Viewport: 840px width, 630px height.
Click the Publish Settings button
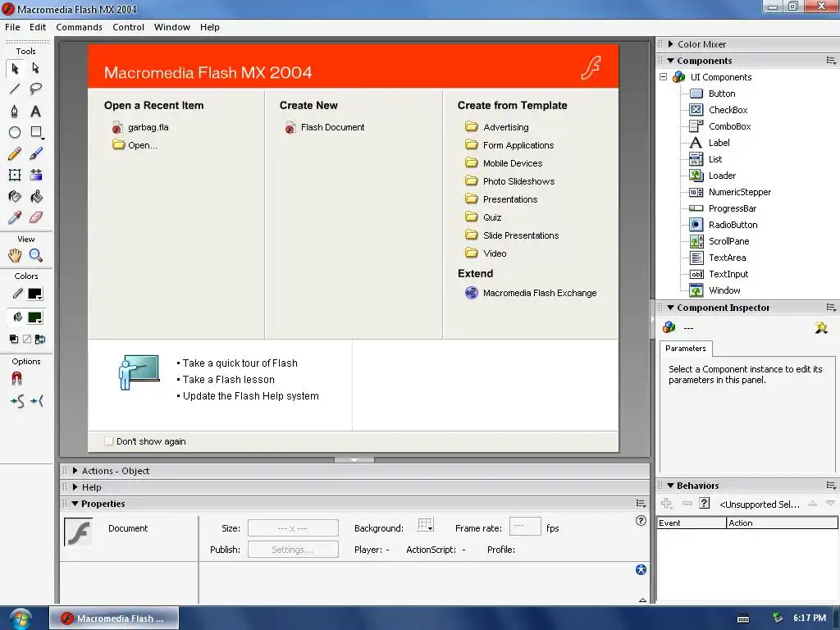[293, 550]
